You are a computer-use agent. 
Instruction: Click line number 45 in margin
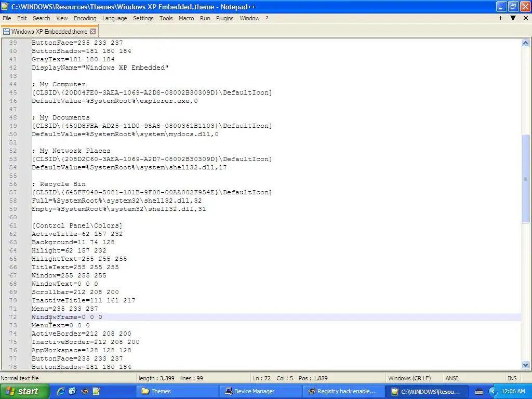13,92
